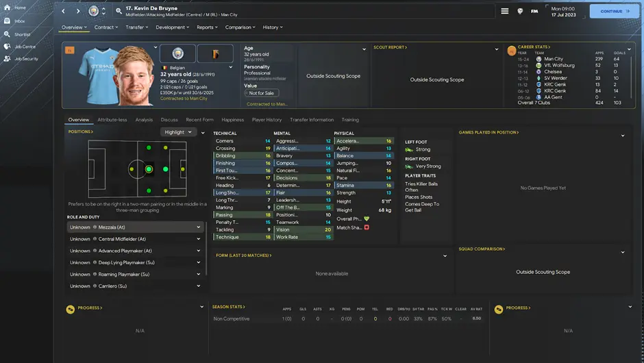Click the Career Stats round icon

(x=511, y=51)
